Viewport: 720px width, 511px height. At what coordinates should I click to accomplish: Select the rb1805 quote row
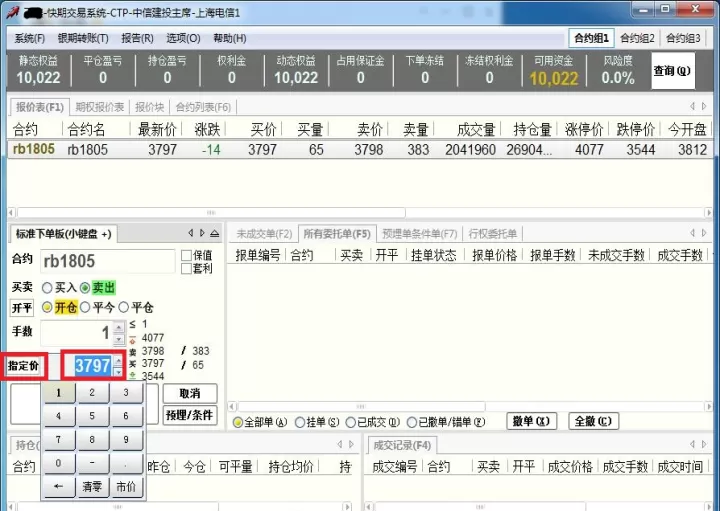click(x=360, y=150)
